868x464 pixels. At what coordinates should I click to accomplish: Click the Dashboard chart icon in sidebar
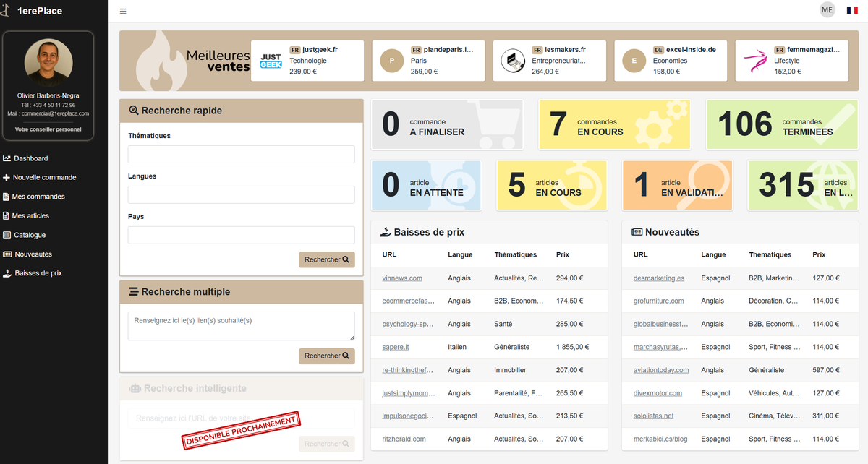7,158
